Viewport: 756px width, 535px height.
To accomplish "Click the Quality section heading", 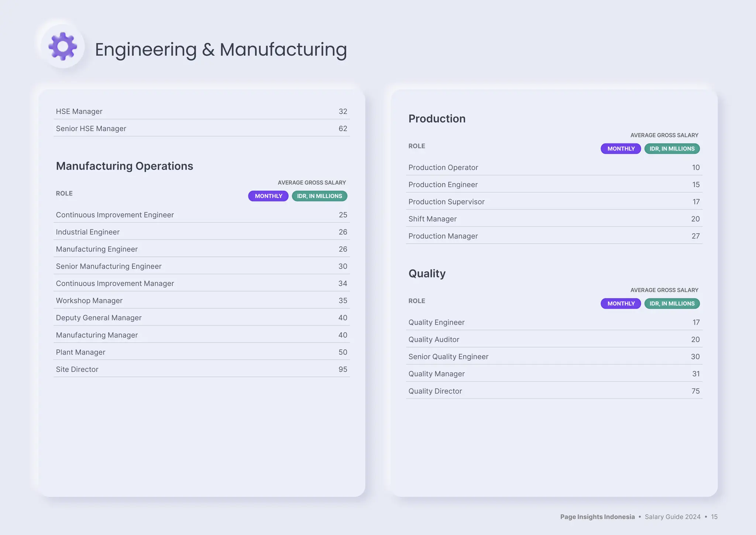I will point(427,274).
